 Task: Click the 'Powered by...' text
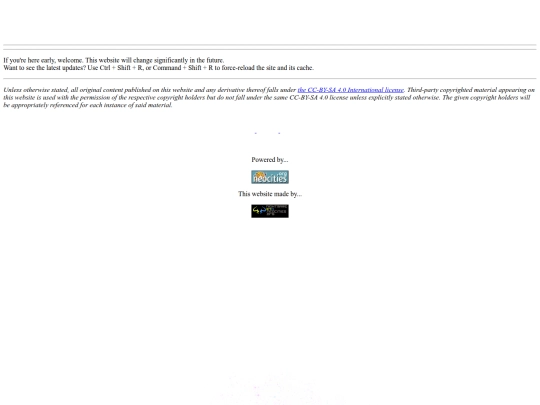coord(270,160)
